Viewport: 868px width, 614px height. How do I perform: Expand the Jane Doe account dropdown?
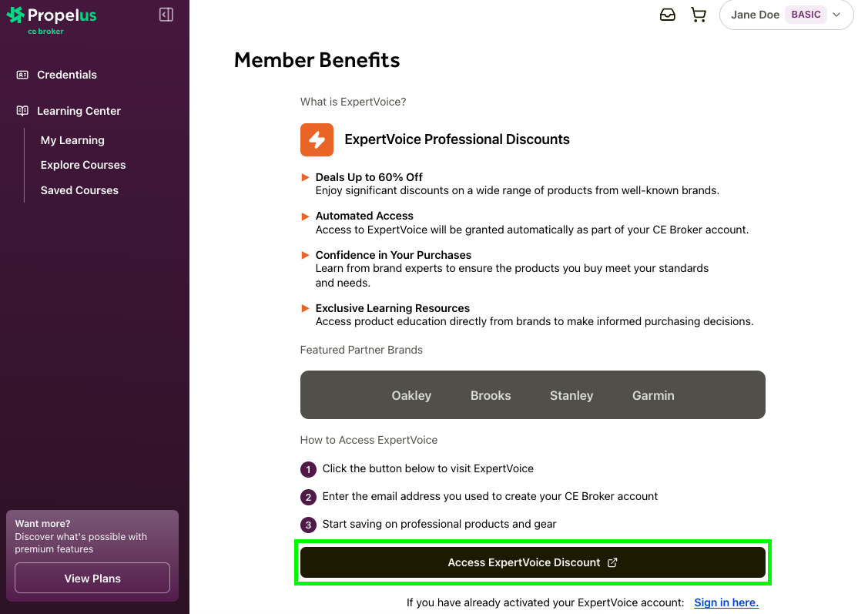pos(836,15)
